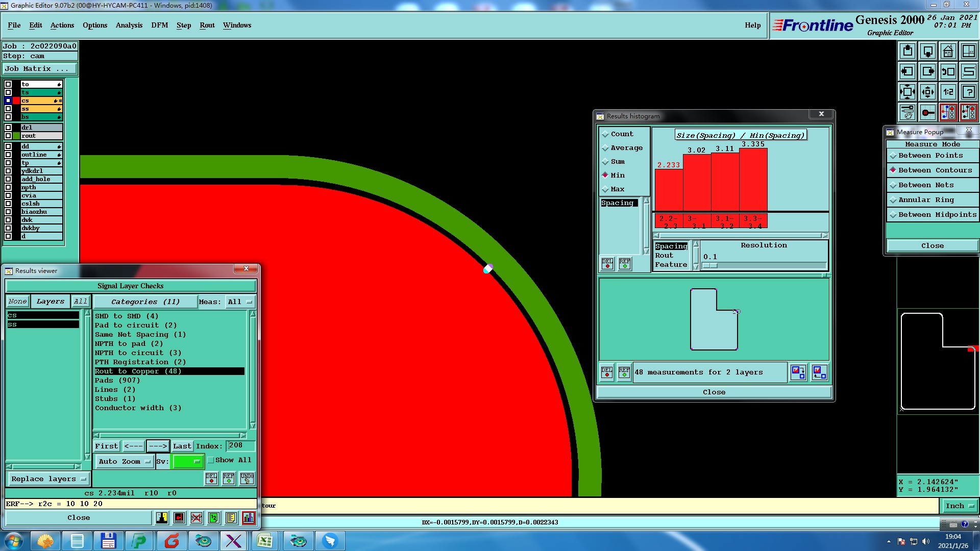Viewport: 980px width, 551px height.
Task: Click the histogram chart icon in Results viewer
Action: 249,518
